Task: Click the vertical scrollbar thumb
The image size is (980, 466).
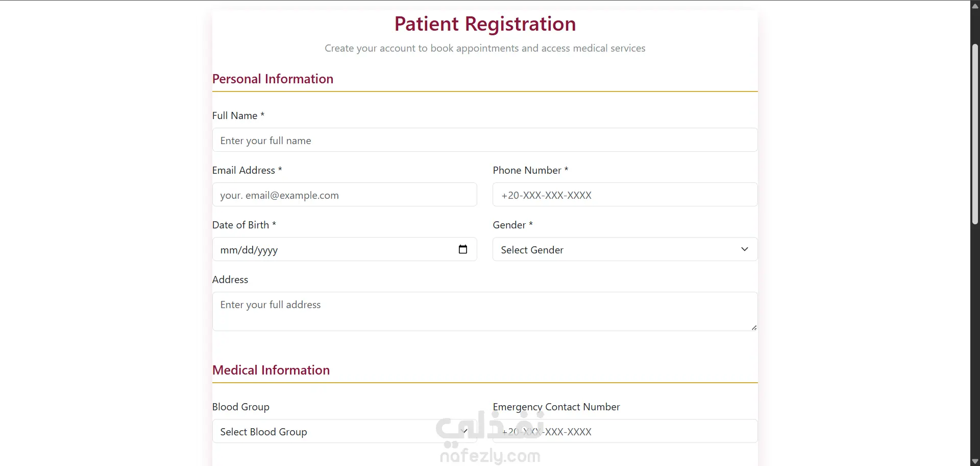Action: point(975,134)
